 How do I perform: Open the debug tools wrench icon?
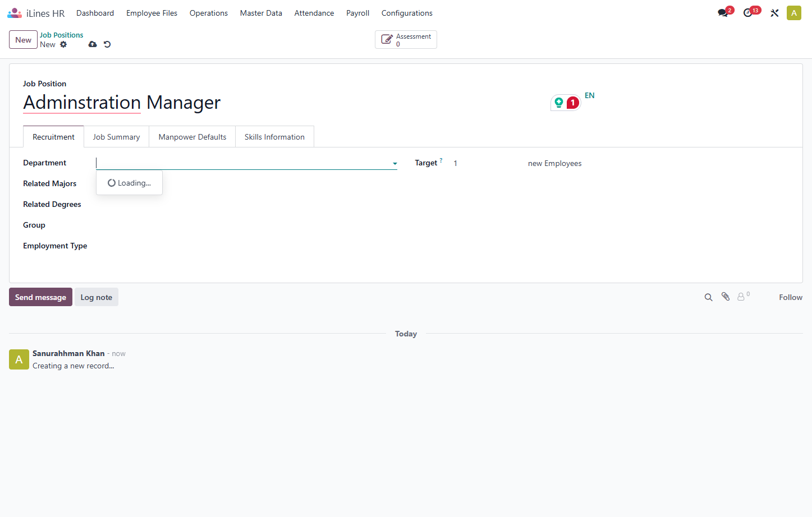click(774, 13)
